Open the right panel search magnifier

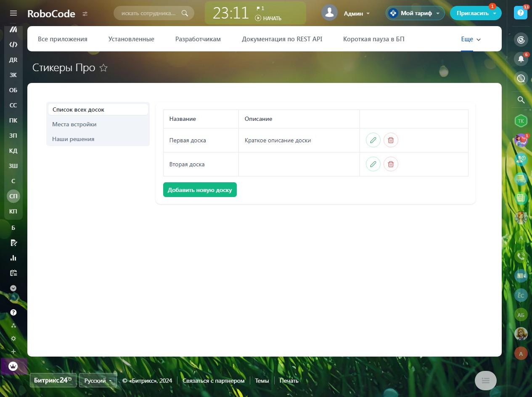521,100
